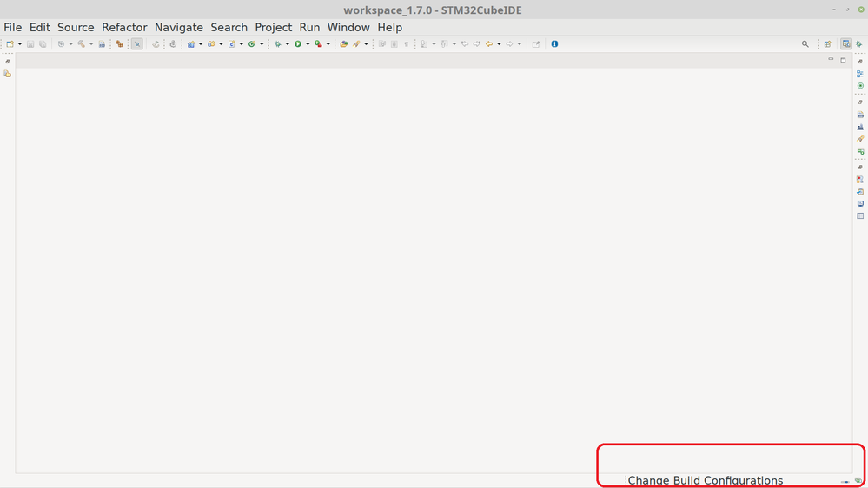The image size is (868, 488).
Task: Open the dropdown beside the New icon
Action: [20, 43]
